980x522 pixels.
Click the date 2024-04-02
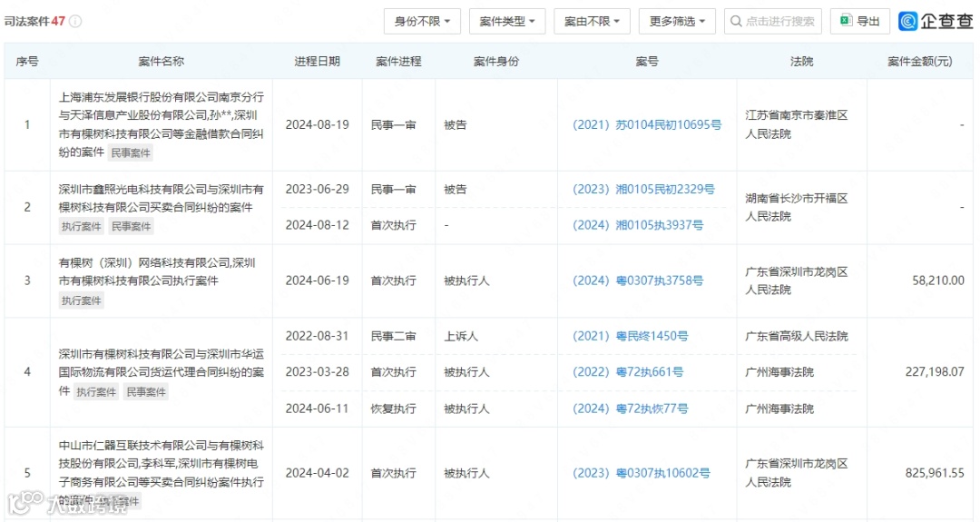coord(317,473)
